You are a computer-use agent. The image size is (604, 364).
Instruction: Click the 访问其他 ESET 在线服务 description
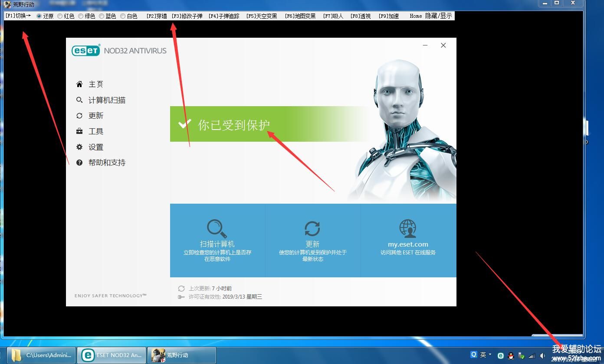pos(408,252)
